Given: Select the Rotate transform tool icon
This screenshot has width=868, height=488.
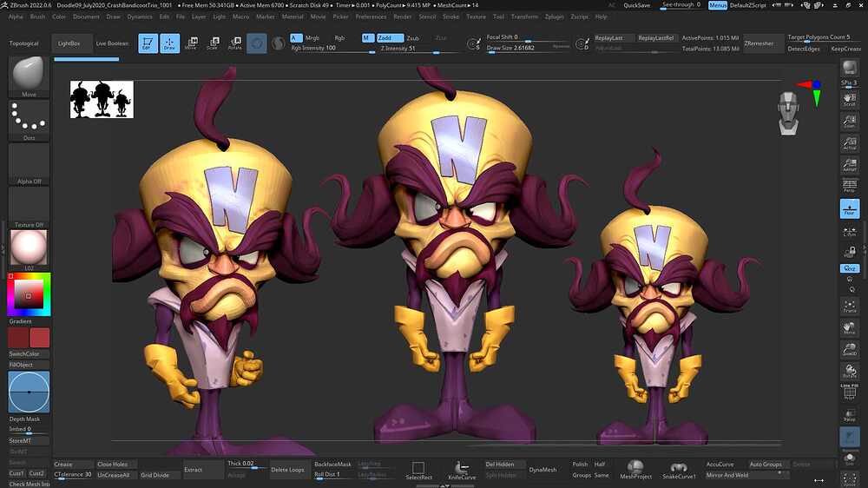Looking at the screenshot, I should tap(234, 43).
